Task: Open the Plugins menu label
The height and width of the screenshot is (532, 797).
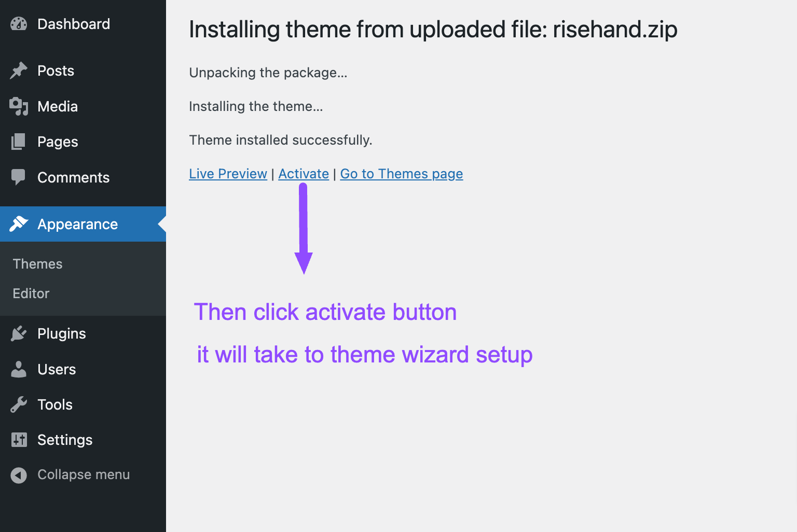Action: point(62,333)
